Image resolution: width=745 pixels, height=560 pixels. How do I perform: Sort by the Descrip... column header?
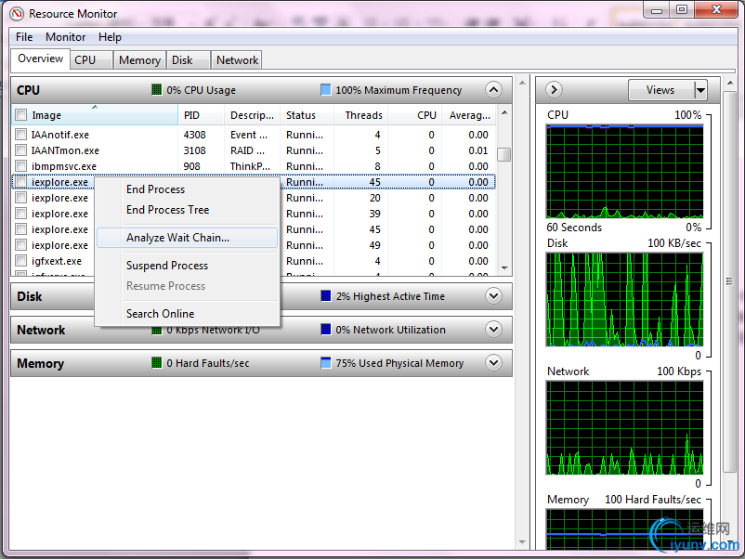pyautogui.click(x=252, y=115)
